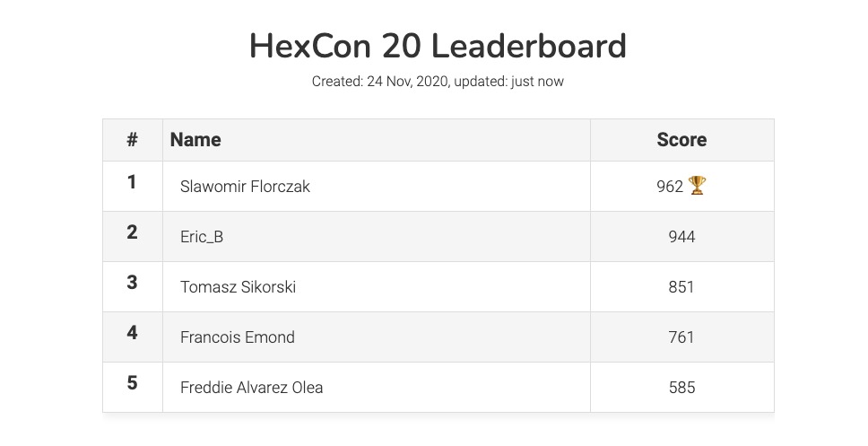Click the score 851
This screenshot has width=868, height=446.
(x=681, y=287)
